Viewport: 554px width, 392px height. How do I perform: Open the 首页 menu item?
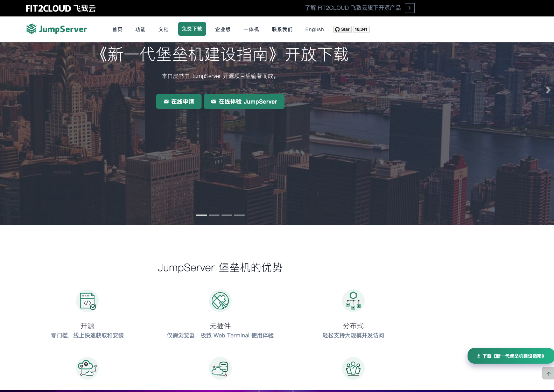117,29
